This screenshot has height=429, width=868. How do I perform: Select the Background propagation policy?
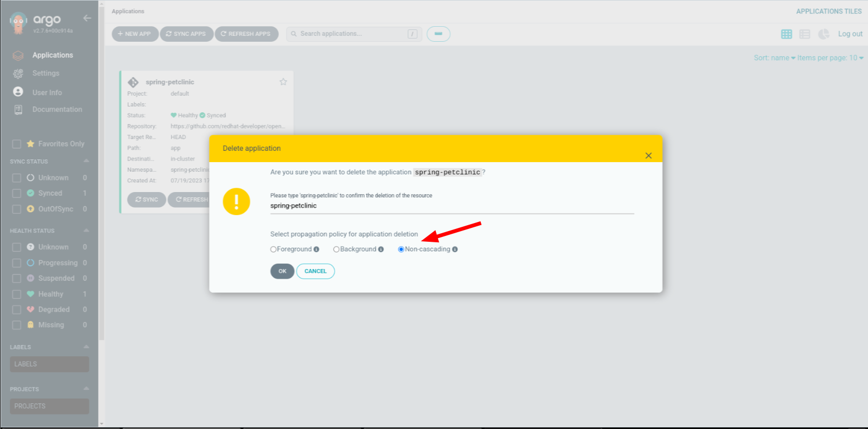click(336, 249)
